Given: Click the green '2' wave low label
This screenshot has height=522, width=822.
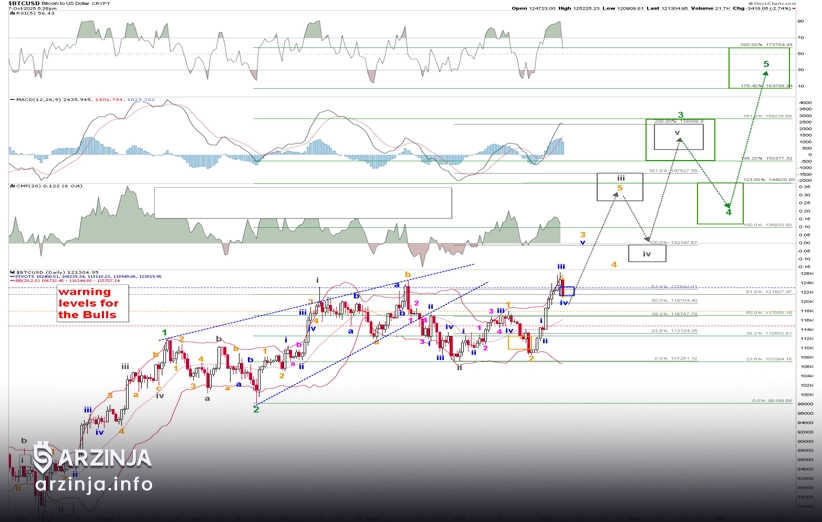Looking at the screenshot, I should pos(256,409).
